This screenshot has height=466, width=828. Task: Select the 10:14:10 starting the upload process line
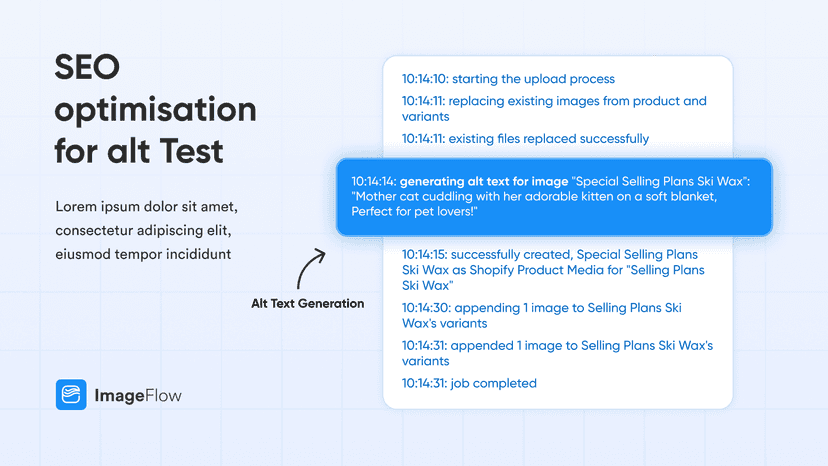coord(508,79)
